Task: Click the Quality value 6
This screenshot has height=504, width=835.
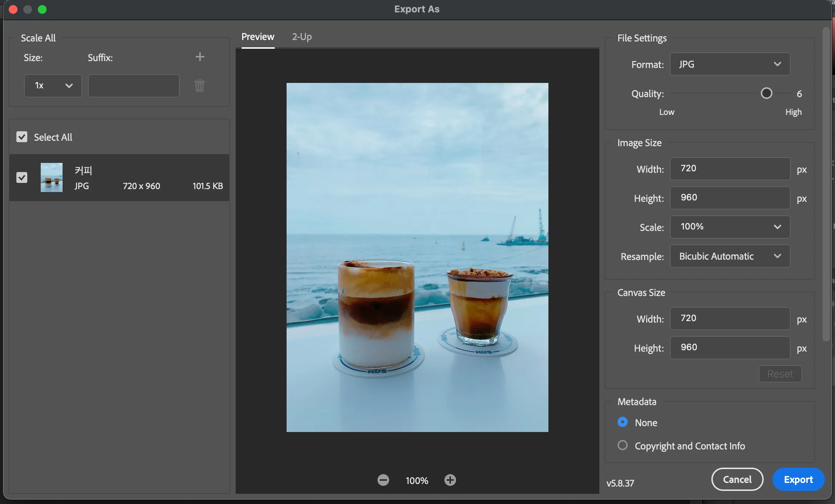Action: coord(799,94)
